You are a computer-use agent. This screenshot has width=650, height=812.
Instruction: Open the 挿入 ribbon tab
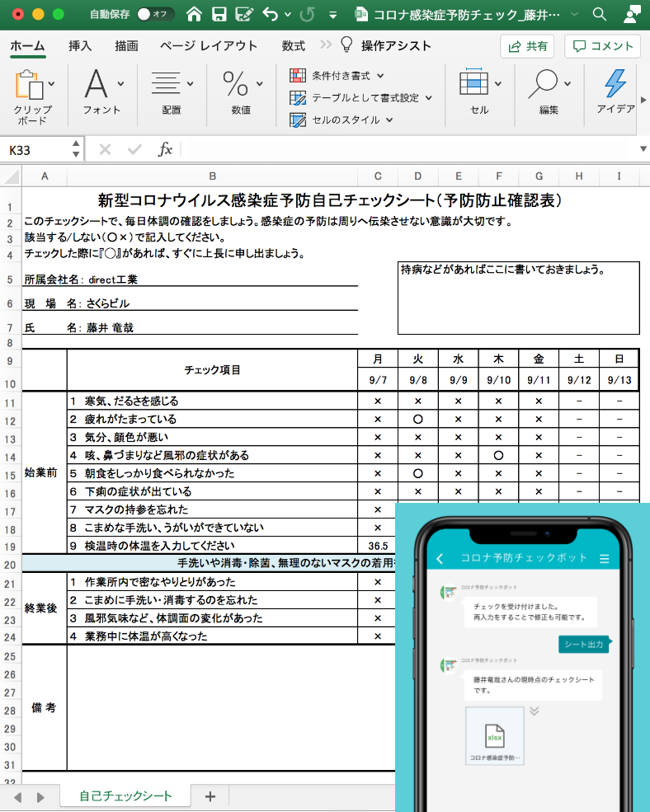pos(80,46)
